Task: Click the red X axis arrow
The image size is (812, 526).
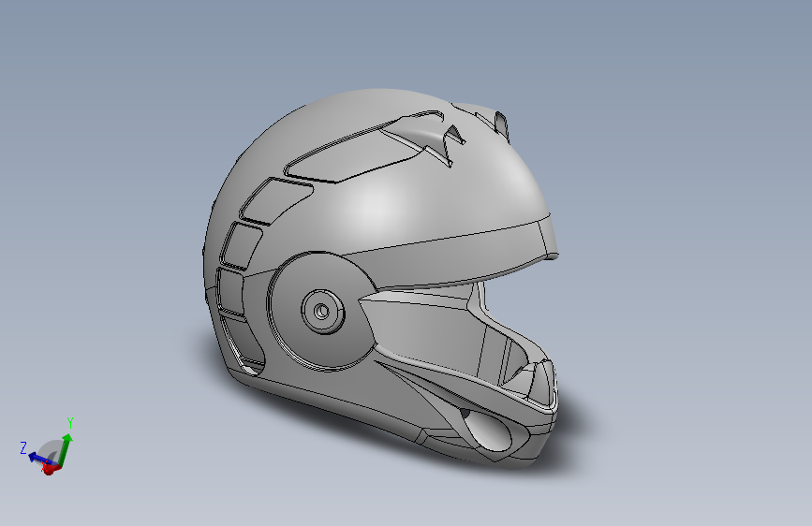Action: (x=51, y=469)
